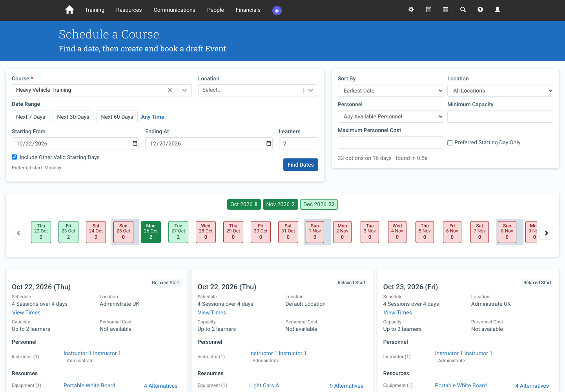Open View Times for Oct 23 option
Viewport: 565px width, 392px height.
(x=398, y=312)
